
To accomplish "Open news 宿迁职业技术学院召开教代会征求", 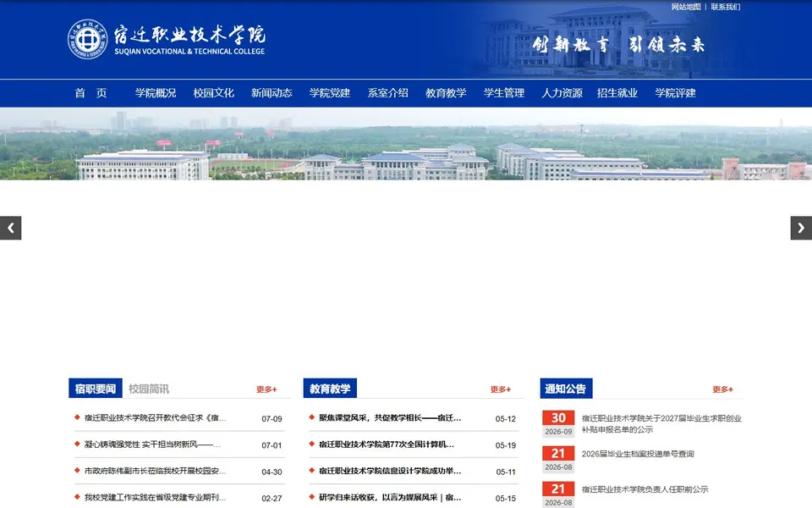I will click(x=156, y=417).
